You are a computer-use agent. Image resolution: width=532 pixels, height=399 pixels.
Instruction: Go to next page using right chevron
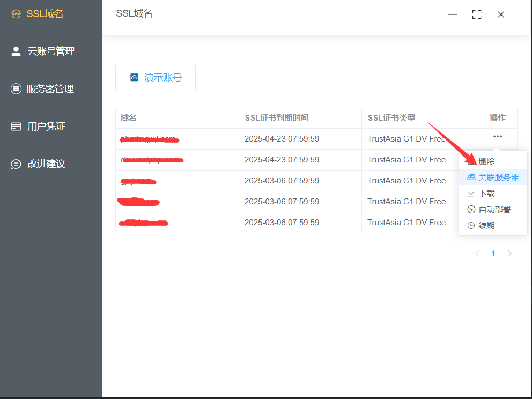pyautogui.click(x=509, y=254)
